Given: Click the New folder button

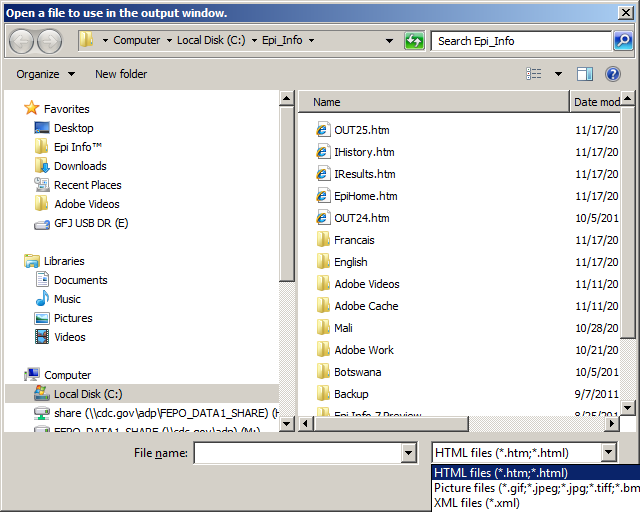Looking at the screenshot, I should [x=121, y=74].
